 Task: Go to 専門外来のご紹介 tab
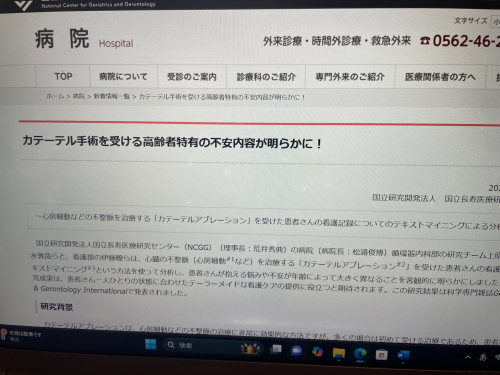[x=350, y=77]
